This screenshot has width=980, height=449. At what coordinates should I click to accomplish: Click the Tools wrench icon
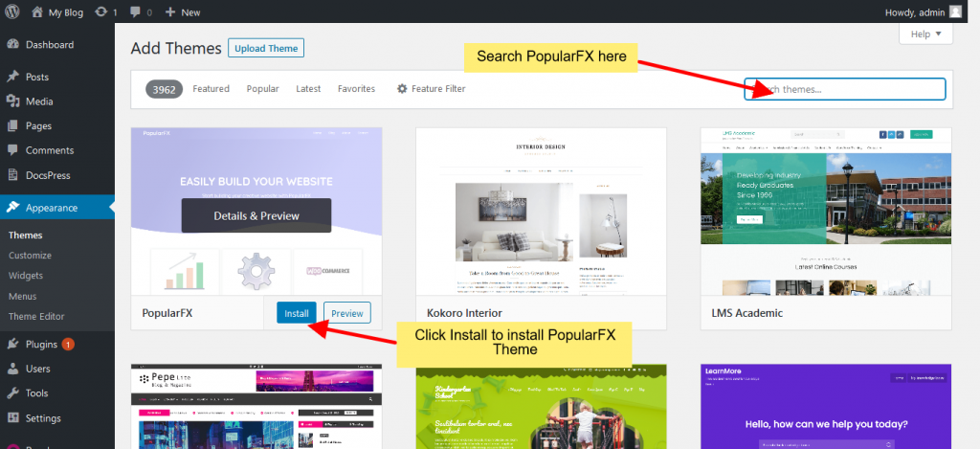(x=12, y=393)
